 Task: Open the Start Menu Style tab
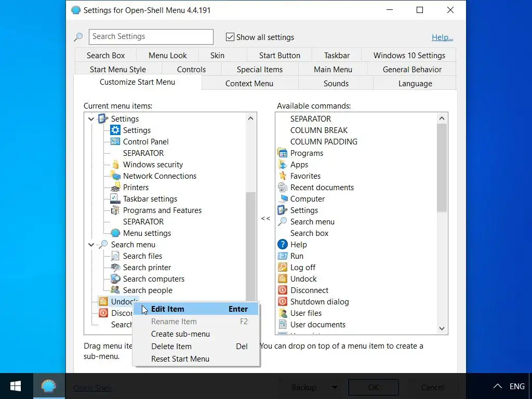118,69
